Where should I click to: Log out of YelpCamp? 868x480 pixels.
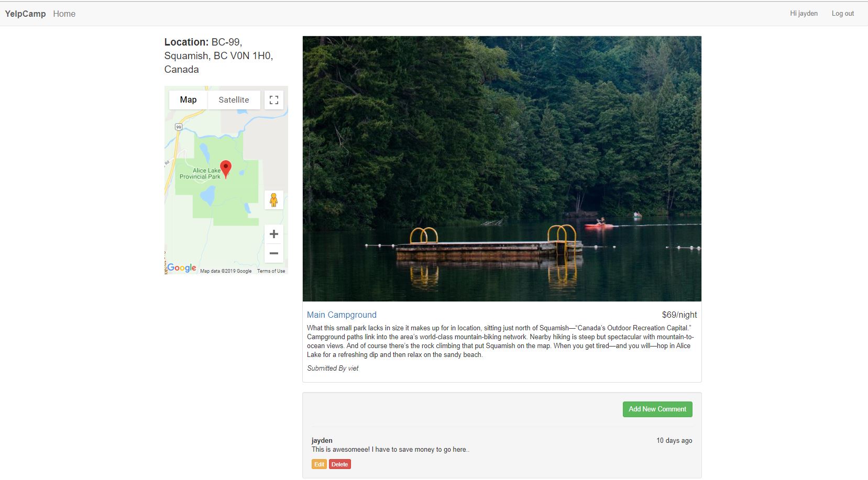[843, 13]
